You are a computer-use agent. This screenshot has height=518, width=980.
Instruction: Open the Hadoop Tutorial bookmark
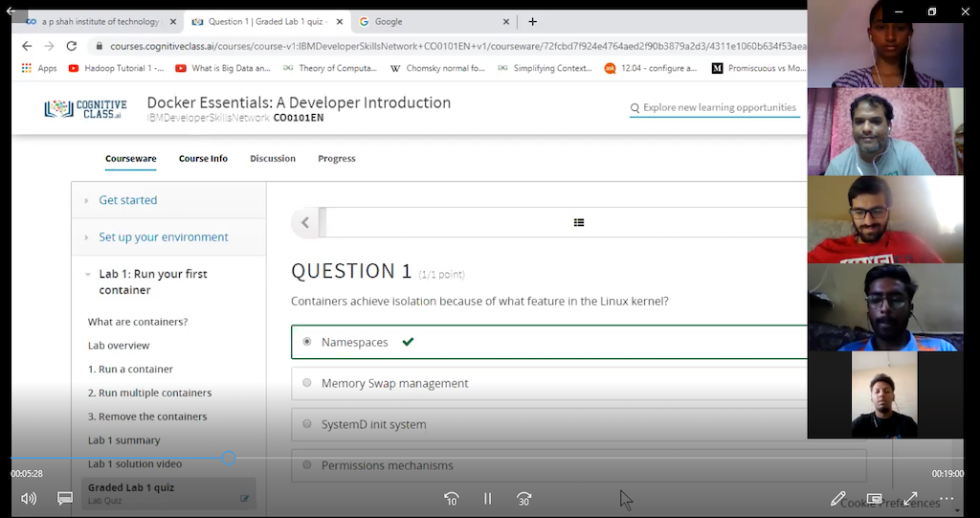(116, 68)
